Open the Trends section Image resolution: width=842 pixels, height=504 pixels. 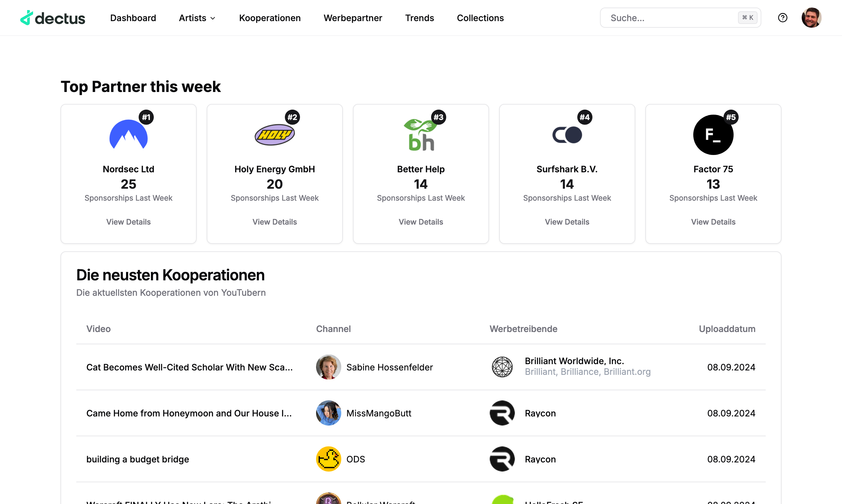pyautogui.click(x=419, y=18)
